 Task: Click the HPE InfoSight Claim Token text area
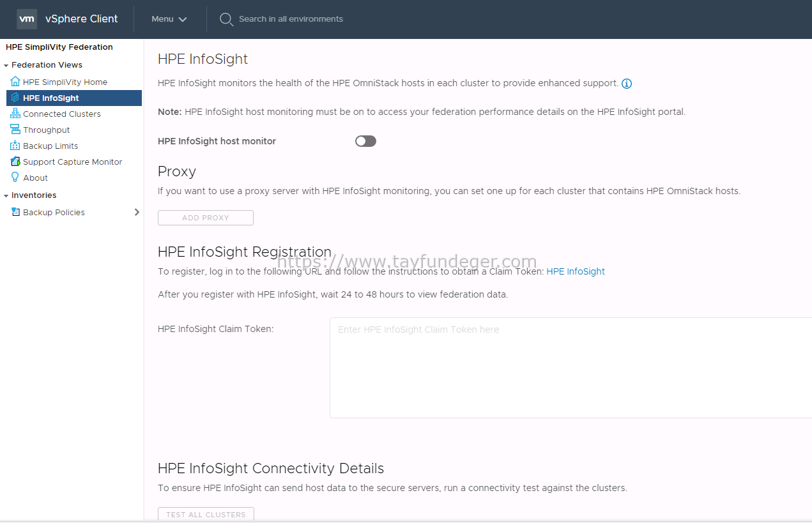pos(571,368)
